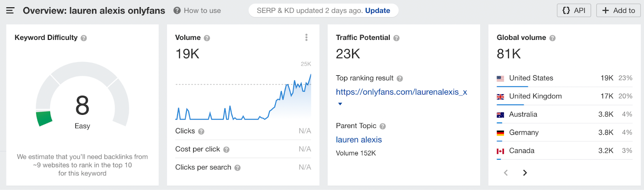Click the Volume 152K text
This screenshot has height=190, width=644.
(x=356, y=153)
